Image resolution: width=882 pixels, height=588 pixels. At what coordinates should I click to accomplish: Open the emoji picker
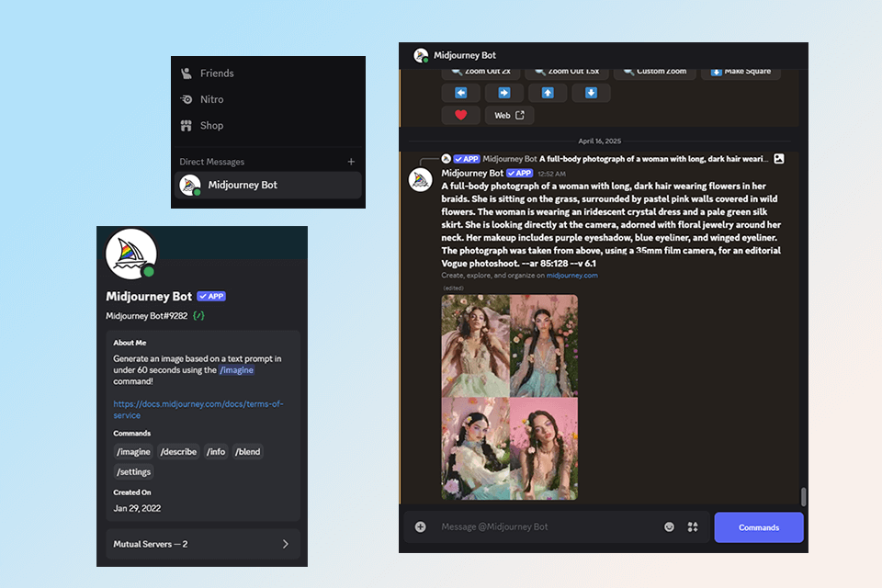(669, 526)
